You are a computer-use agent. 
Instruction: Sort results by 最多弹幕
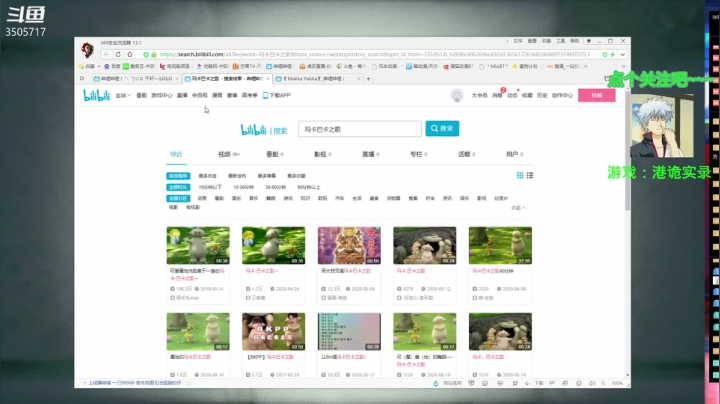267,176
